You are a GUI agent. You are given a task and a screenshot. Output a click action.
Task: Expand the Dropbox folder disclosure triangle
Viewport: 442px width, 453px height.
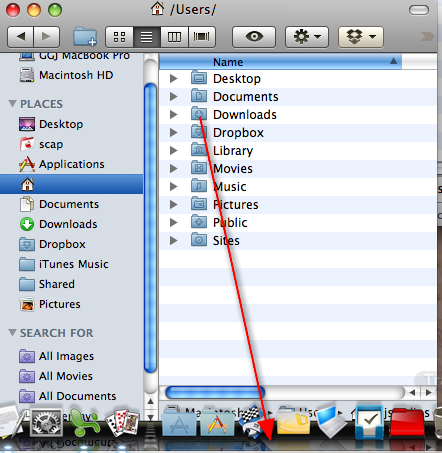point(173,133)
